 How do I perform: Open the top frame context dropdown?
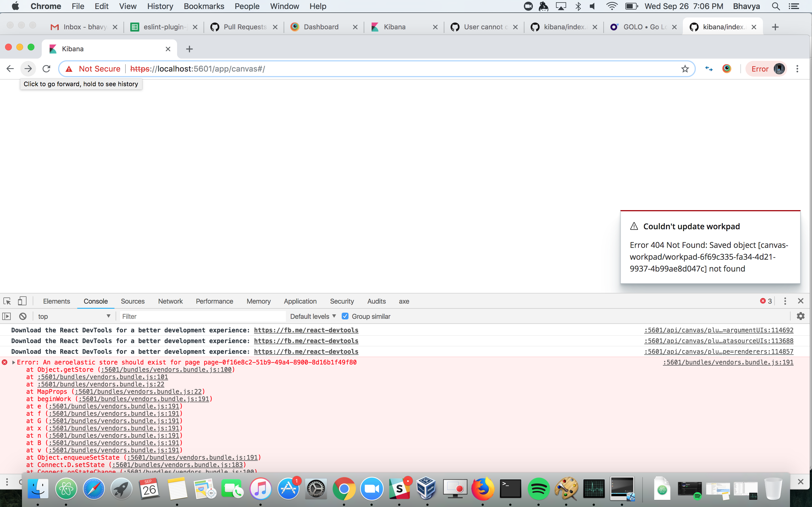click(74, 316)
